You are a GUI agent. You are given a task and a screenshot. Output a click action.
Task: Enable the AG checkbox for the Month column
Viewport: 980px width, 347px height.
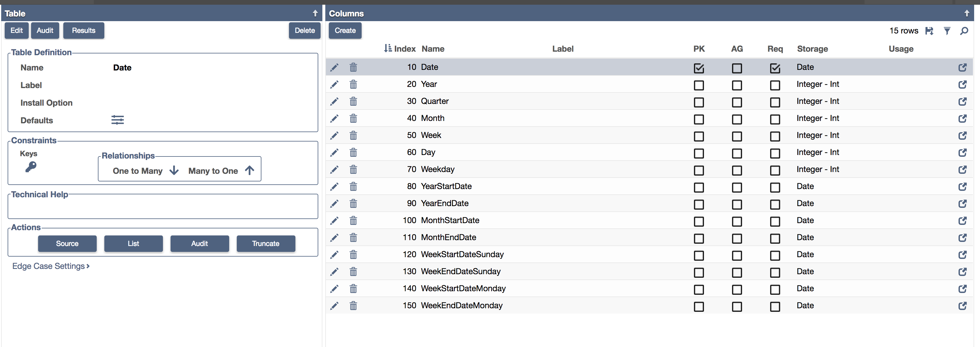[736, 119]
